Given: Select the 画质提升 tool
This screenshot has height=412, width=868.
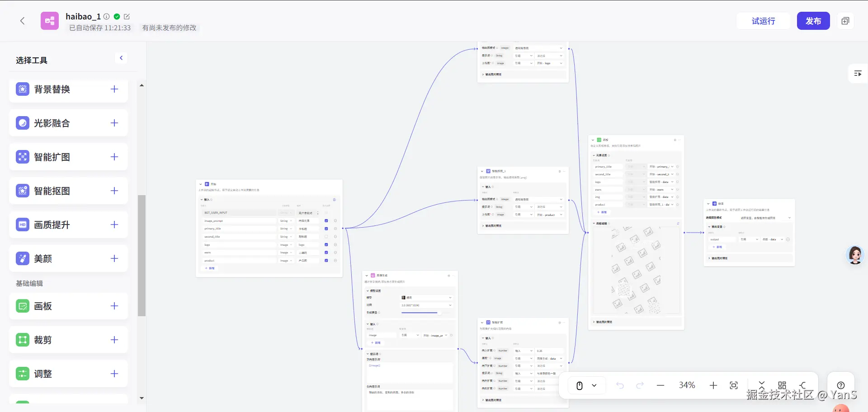Looking at the screenshot, I should pyautogui.click(x=68, y=225).
